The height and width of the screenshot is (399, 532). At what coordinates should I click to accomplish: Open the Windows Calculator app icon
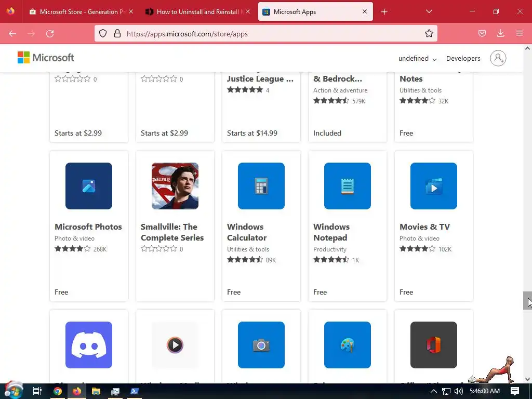point(261,186)
